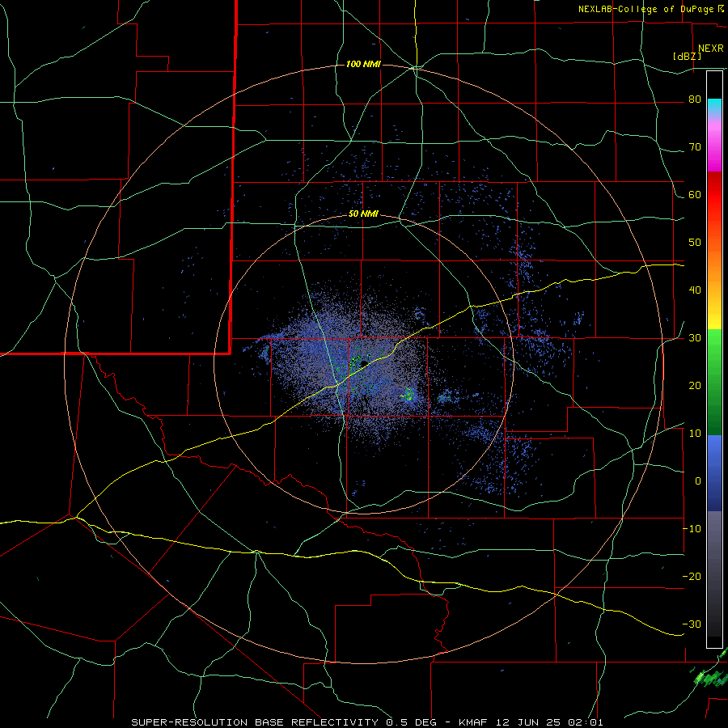The width and height of the screenshot is (728, 728).
Task: Click the 60 value on the dBZ scale
Action: click(695, 195)
